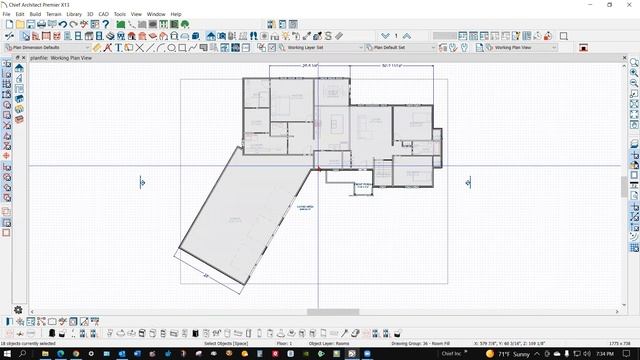The height and width of the screenshot is (360, 640).
Task: Open Microsoft Edge from the taskbar
Action: click(60, 353)
